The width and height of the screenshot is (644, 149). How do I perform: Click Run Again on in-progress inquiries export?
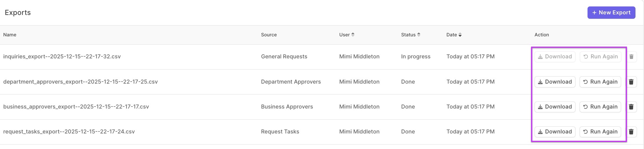click(600, 57)
